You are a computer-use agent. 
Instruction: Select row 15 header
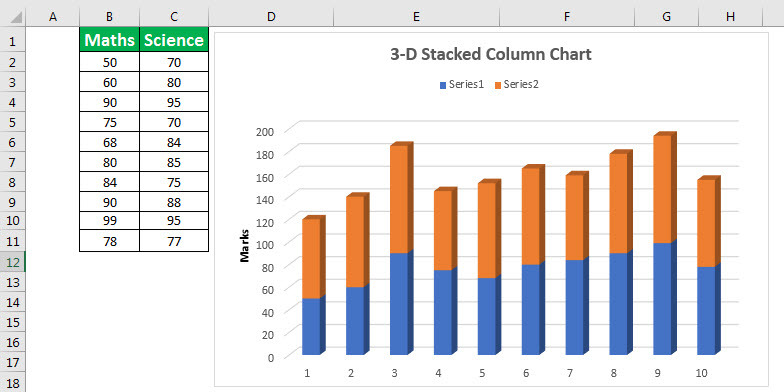point(12,322)
